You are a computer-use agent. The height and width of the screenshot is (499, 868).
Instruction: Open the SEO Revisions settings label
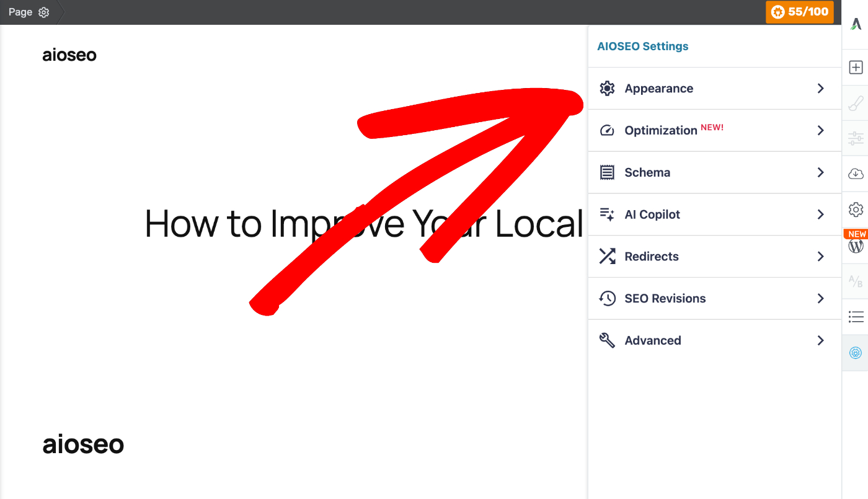point(665,299)
